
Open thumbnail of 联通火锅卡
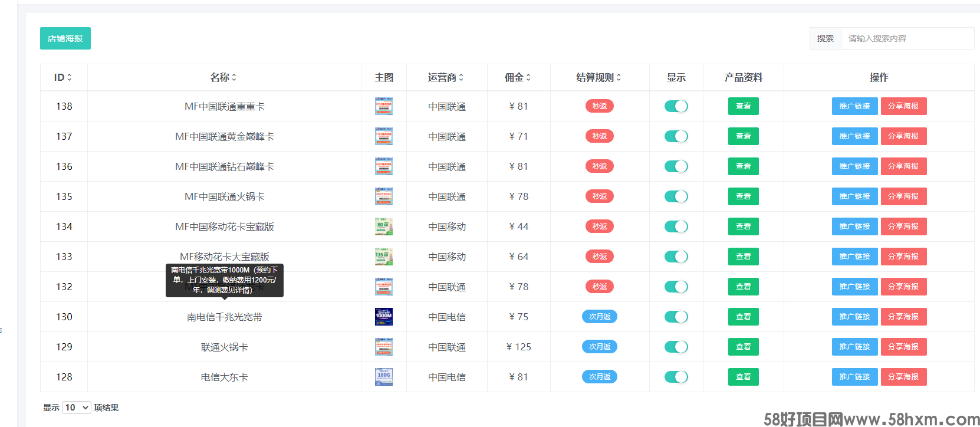coord(384,347)
